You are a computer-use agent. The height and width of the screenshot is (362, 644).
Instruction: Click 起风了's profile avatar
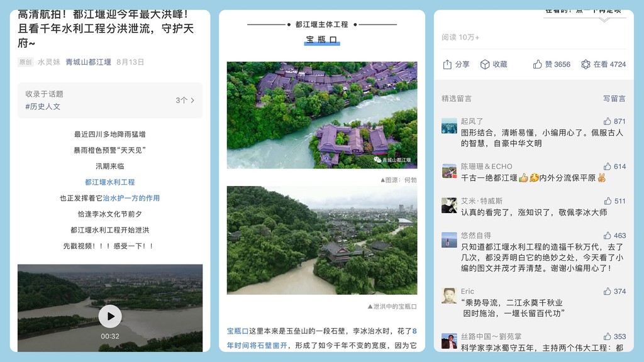pos(449,126)
